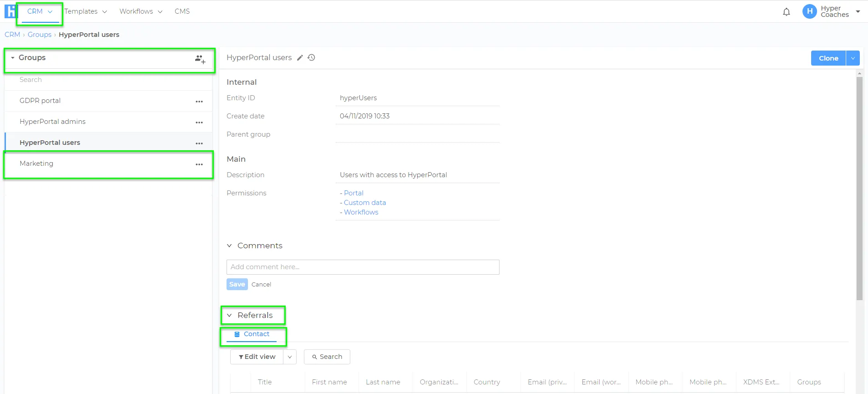
Task: Click the HyperPortal logo icon
Action: point(10,11)
